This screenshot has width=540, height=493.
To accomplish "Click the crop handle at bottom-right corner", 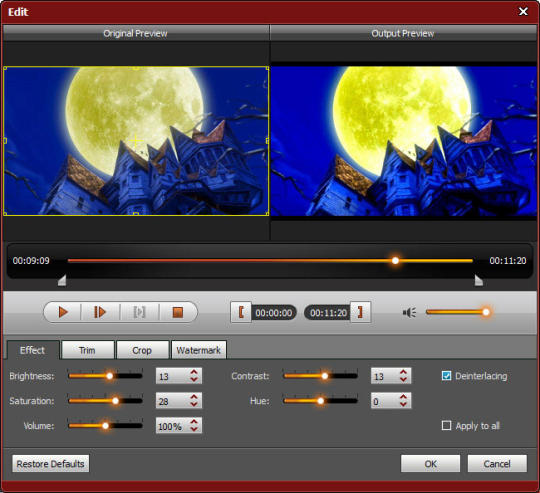I will coord(267,214).
